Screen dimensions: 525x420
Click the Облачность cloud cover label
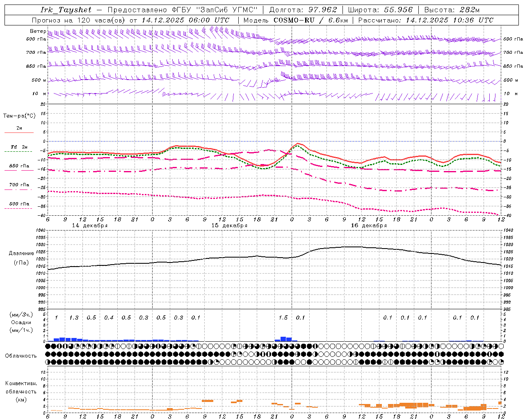[x=21, y=356]
